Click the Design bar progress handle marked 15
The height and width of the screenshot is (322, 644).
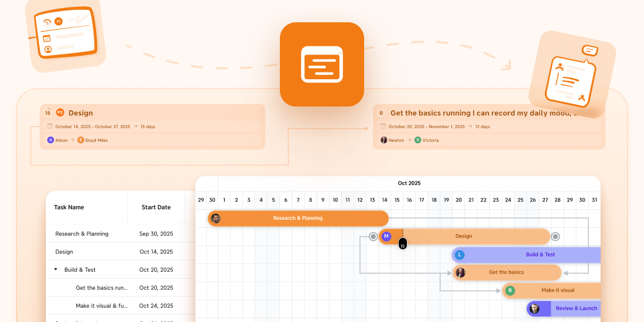(402, 243)
